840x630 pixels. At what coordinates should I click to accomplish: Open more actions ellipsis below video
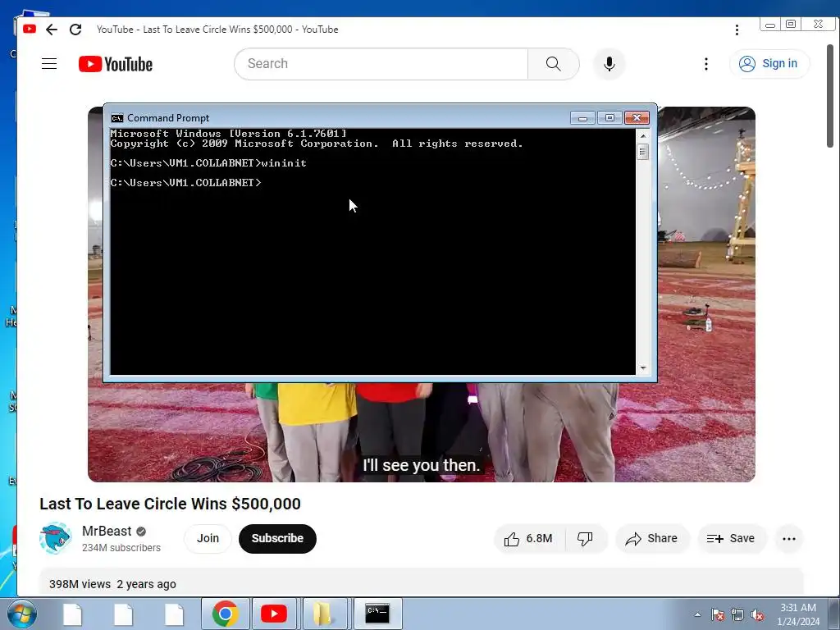(788, 538)
